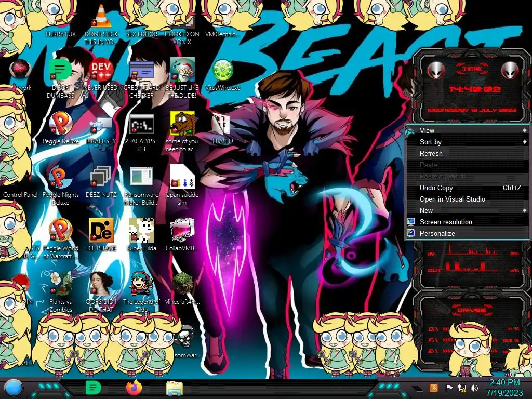
Task: Launch Ransomware Maker Build shortcut
Action: point(141,186)
